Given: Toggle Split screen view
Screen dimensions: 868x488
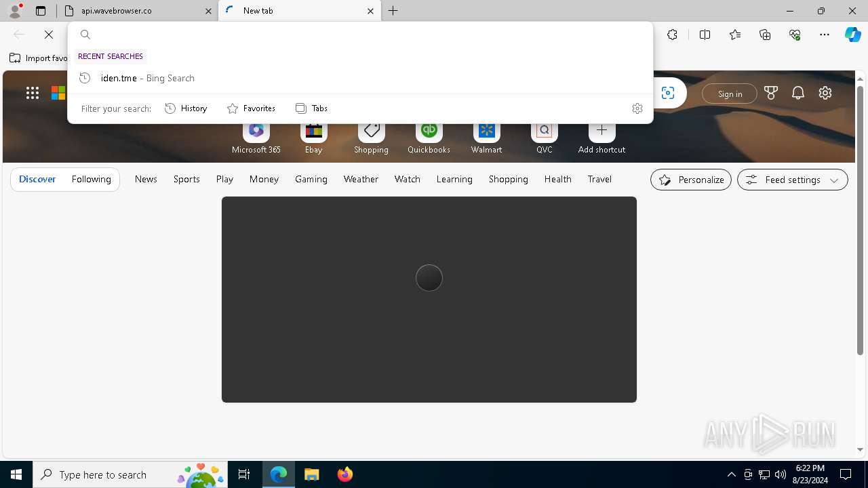Looking at the screenshot, I should point(705,35).
